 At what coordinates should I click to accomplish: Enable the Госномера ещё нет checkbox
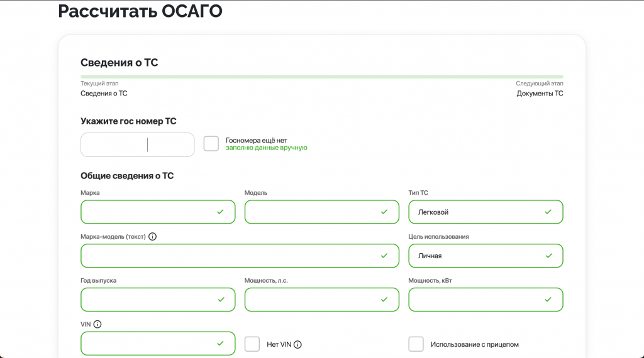[211, 144]
